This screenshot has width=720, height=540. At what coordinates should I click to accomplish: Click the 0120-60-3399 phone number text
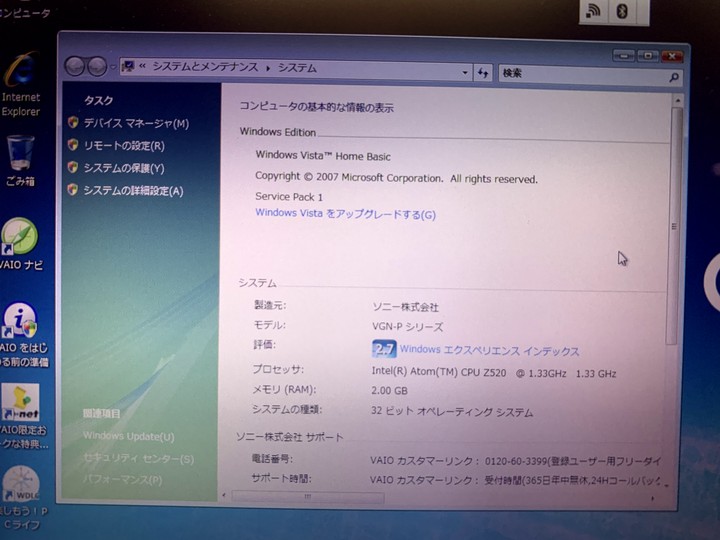[x=516, y=461]
